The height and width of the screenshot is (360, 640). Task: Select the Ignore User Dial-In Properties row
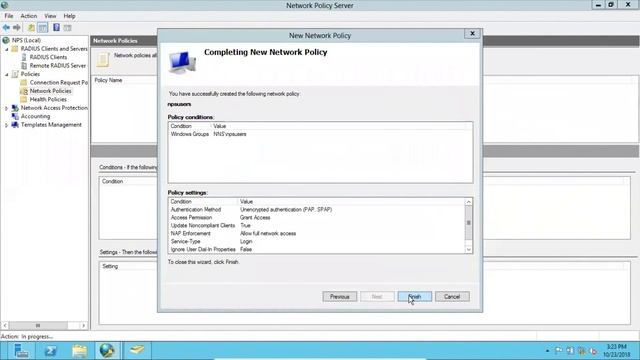pos(317,249)
